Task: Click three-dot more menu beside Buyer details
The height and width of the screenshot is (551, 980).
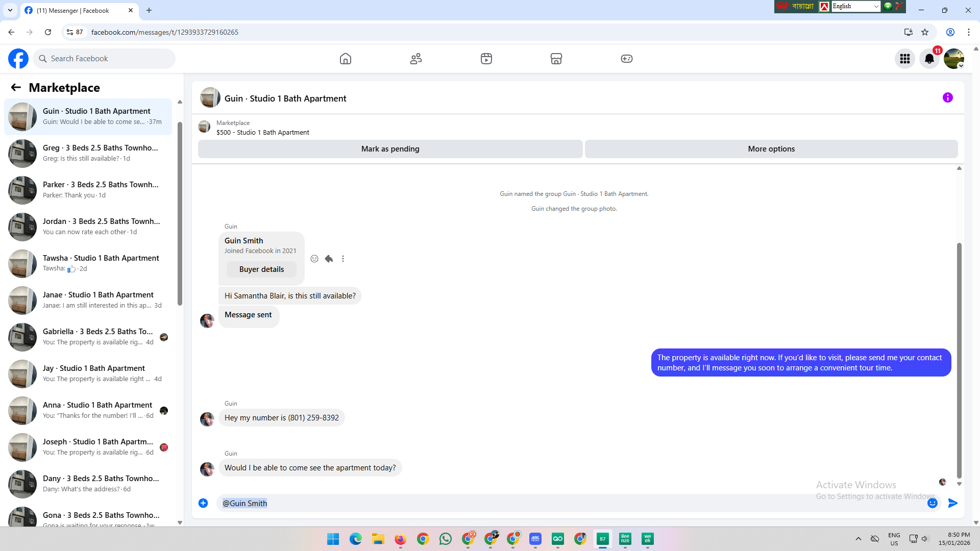Action: [x=343, y=259]
